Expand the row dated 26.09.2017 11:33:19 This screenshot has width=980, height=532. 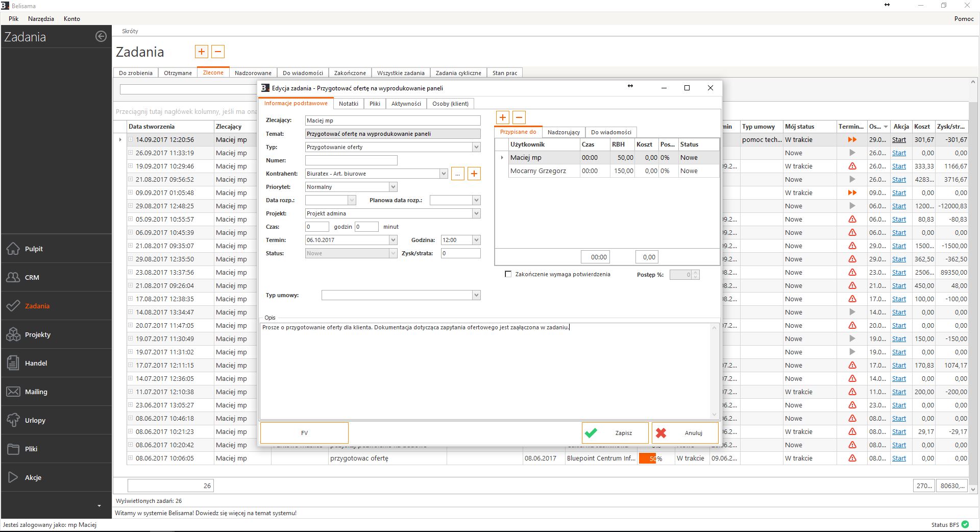(131, 153)
